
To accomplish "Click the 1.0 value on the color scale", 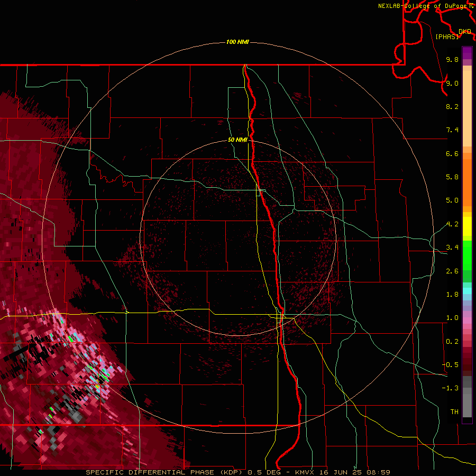I will pyautogui.click(x=452, y=318).
